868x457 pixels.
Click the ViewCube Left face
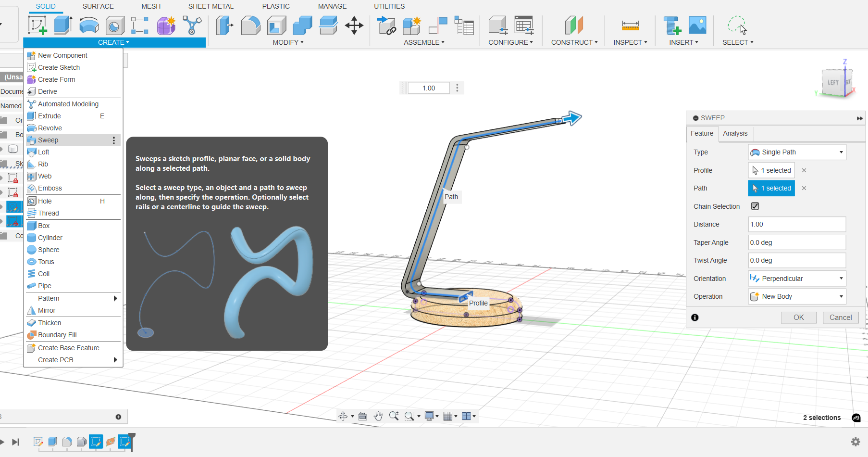tap(833, 83)
